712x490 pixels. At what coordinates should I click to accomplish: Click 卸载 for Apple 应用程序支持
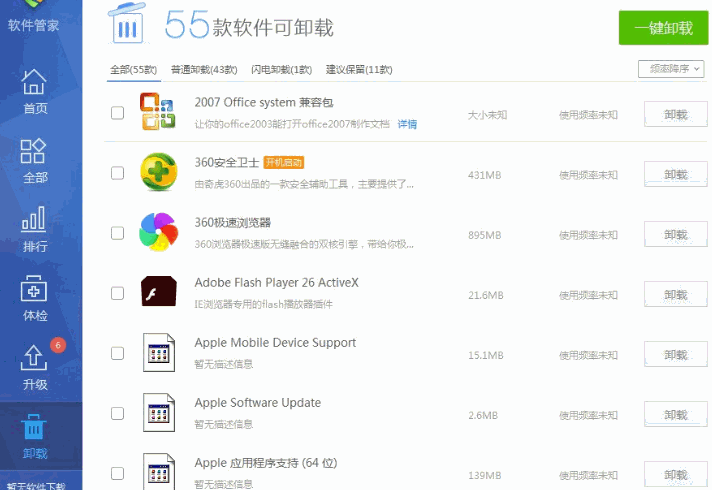(676, 474)
